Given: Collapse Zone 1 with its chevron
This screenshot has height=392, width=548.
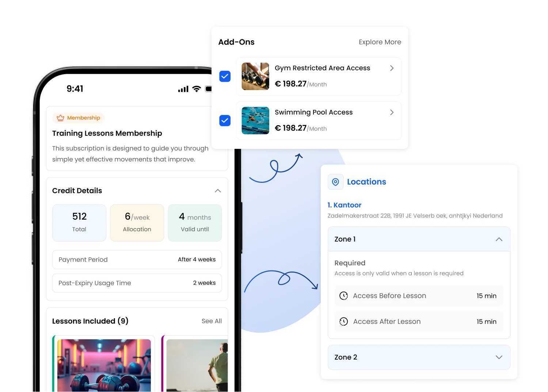Looking at the screenshot, I should coord(499,239).
